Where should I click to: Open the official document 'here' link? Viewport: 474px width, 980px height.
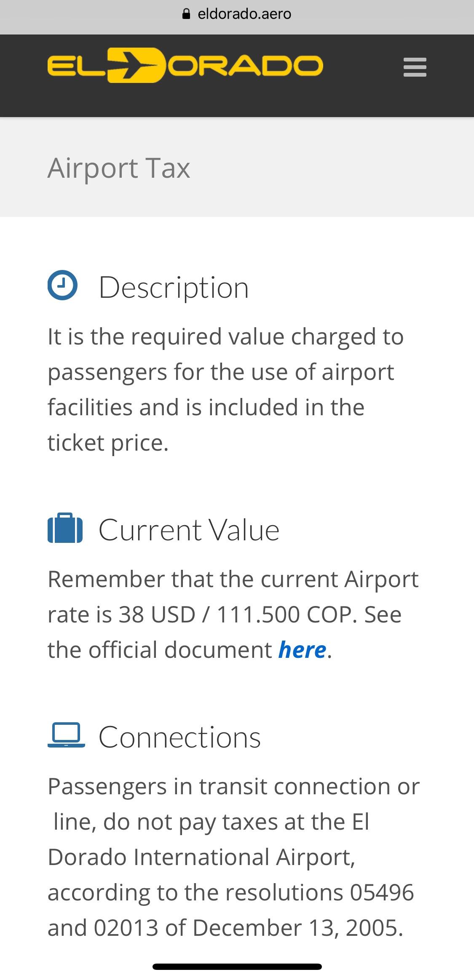[x=303, y=650]
